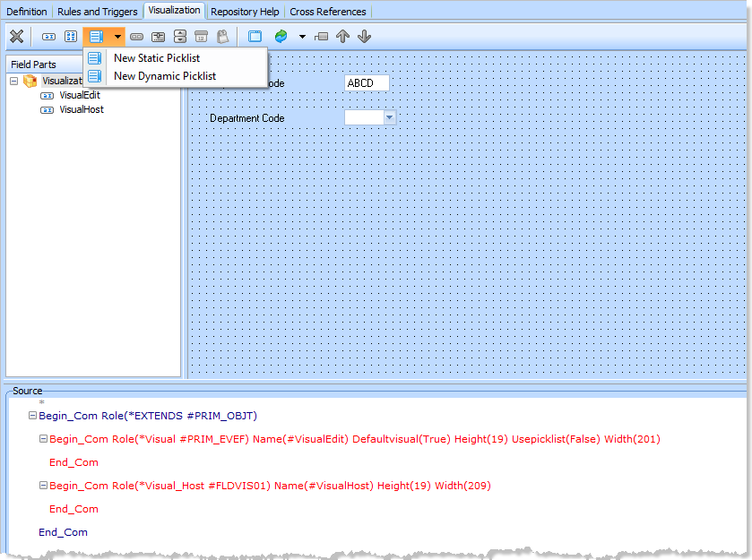Collapse the Begin_Com *EXTENDS #PRIM_OBJT block
Image resolution: width=752 pixels, height=560 pixels.
(x=32, y=416)
